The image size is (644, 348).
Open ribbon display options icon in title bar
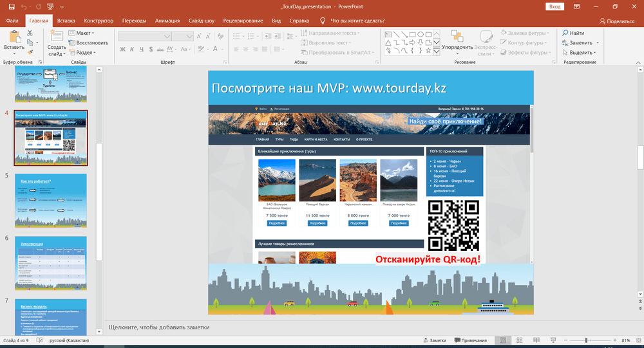(x=576, y=6)
